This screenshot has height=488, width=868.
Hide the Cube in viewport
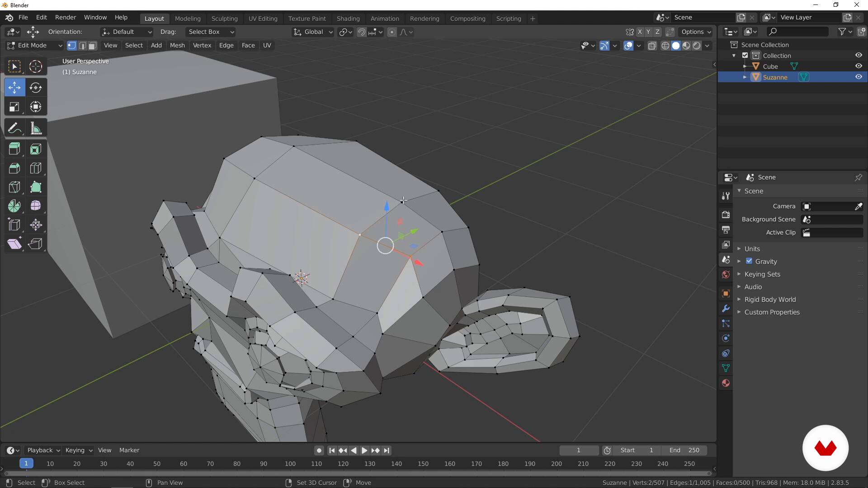[x=859, y=66]
